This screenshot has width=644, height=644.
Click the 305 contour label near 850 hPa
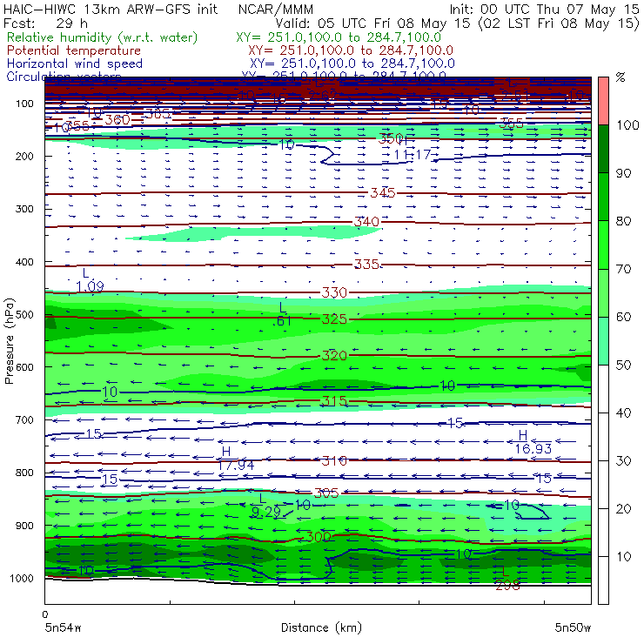(x=326, y=493)
